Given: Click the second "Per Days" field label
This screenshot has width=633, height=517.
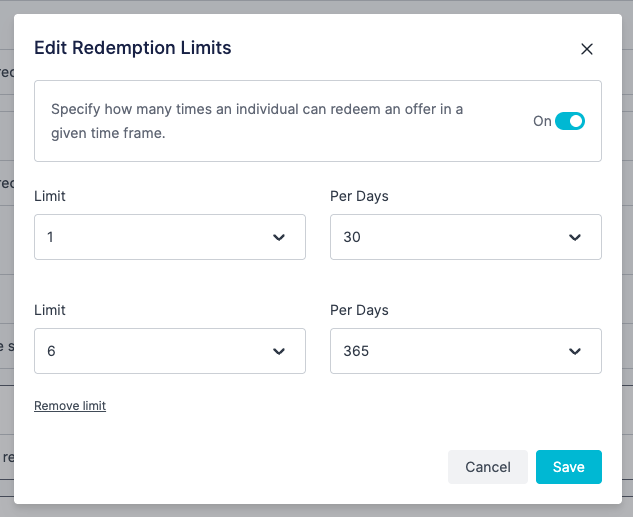Looking at the screenshot, I should pos(359,310).
